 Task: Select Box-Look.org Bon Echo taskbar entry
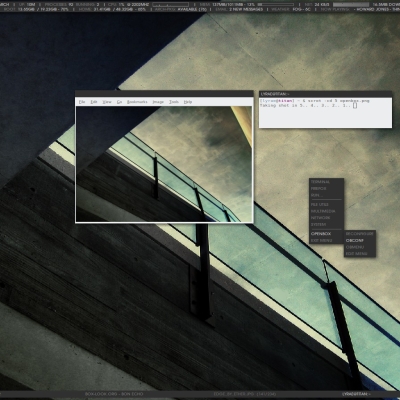click(x=114, y=394)
